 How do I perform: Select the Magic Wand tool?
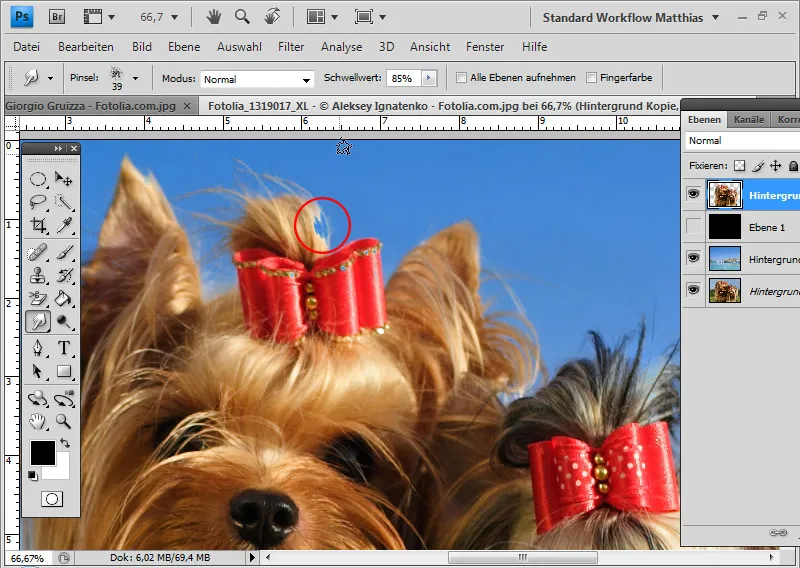64,202
